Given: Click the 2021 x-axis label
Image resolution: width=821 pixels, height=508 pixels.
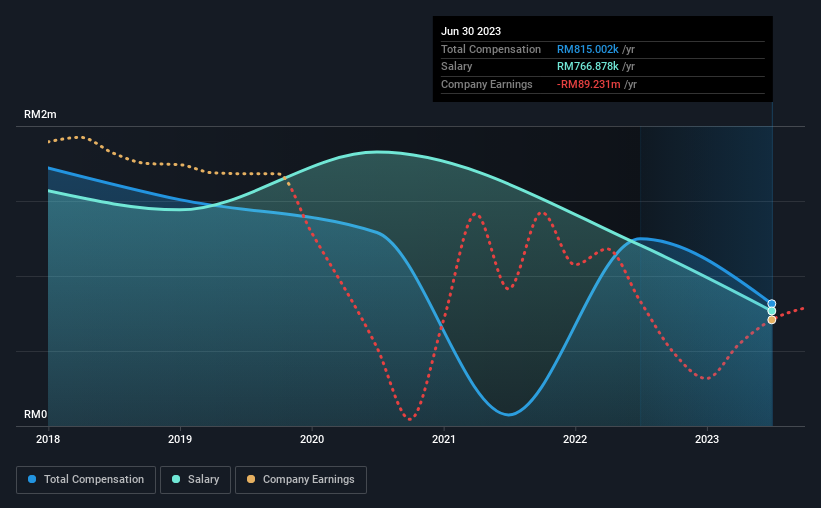Looking at the screenshot, I should point(443,439).
